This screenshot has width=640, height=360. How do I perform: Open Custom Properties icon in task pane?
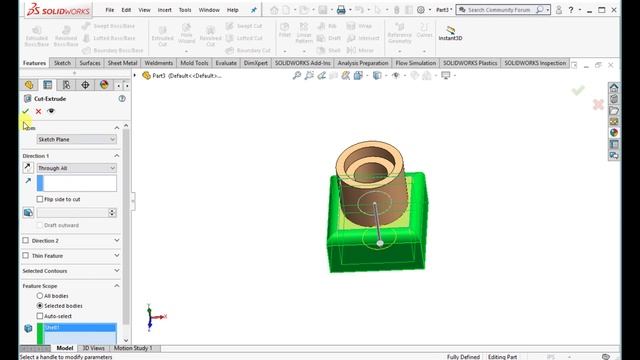coord(614,144)
